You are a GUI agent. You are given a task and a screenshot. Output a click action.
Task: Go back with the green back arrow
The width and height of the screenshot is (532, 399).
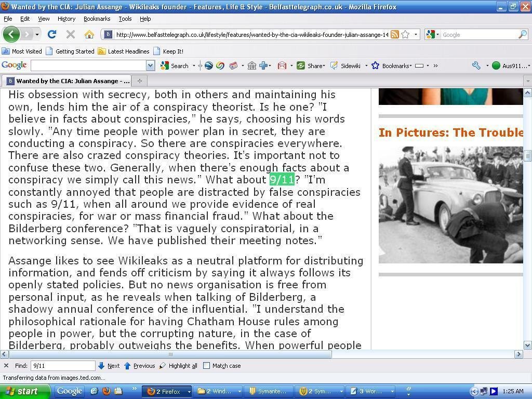pyautogui.click(x=11, y=34)
